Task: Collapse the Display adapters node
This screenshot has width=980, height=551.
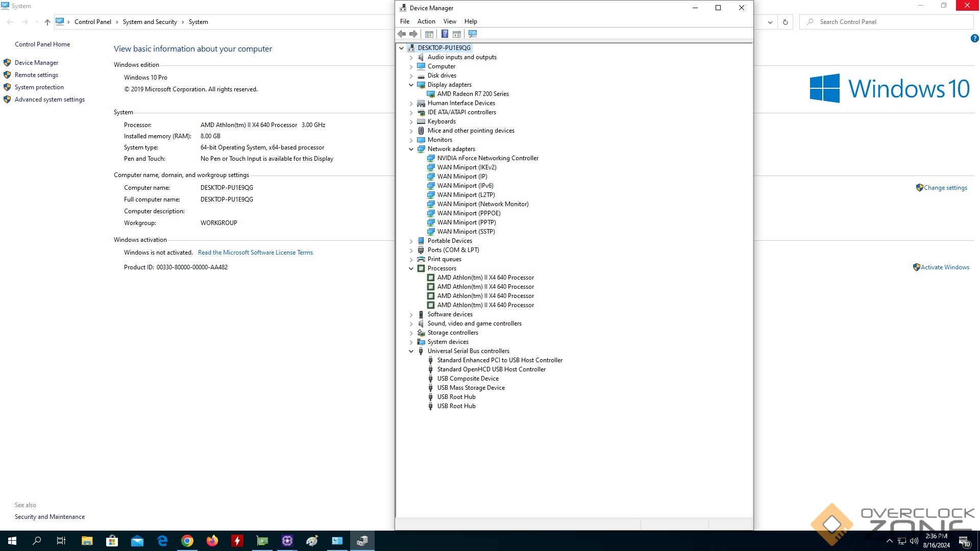Action: pos(411,85)
